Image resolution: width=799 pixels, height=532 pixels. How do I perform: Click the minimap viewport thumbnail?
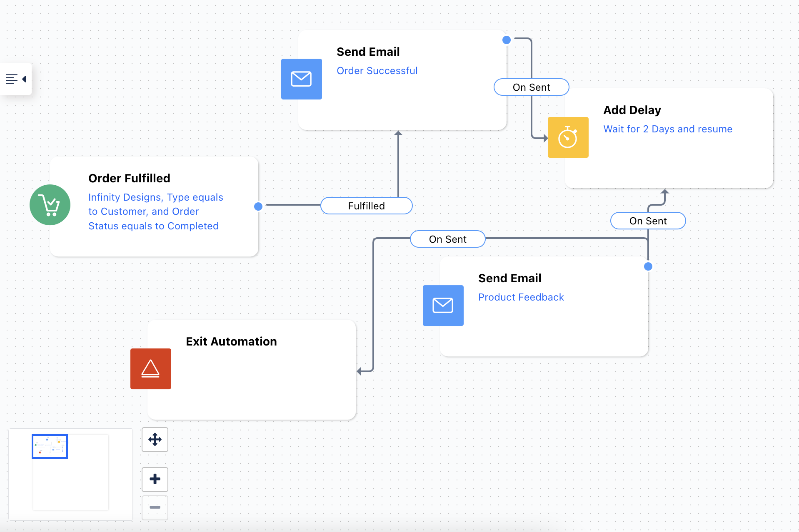(x=50, y=446)
